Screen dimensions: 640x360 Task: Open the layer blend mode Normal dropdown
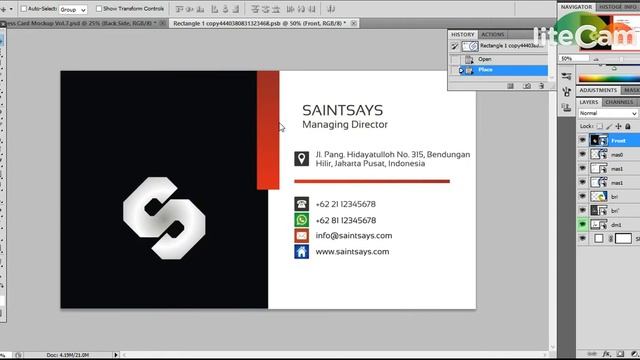click(x=608, y=113)
